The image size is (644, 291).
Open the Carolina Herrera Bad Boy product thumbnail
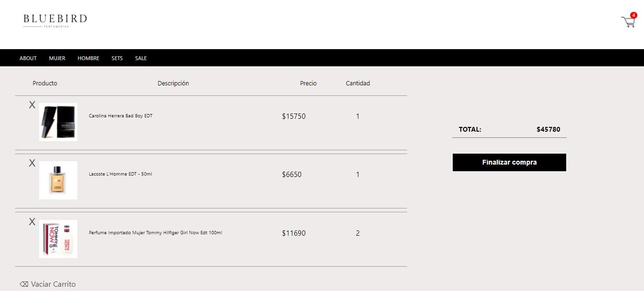[x=58, y=122]
